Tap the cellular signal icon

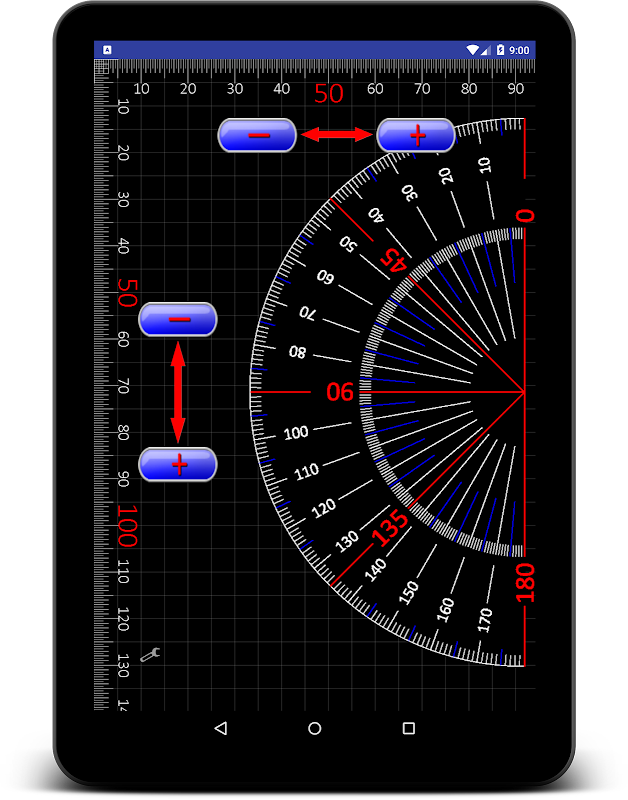[x=486, y=50]
